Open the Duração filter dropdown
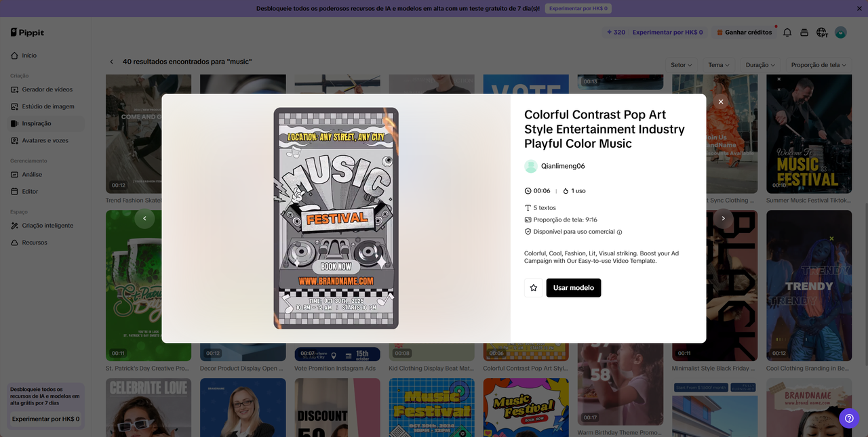Image resolution: width=868 pixels, height=437 pixels. tap(760, 65)
